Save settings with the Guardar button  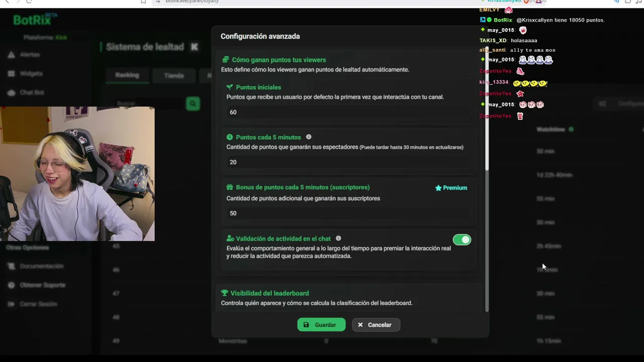[321, 325]
